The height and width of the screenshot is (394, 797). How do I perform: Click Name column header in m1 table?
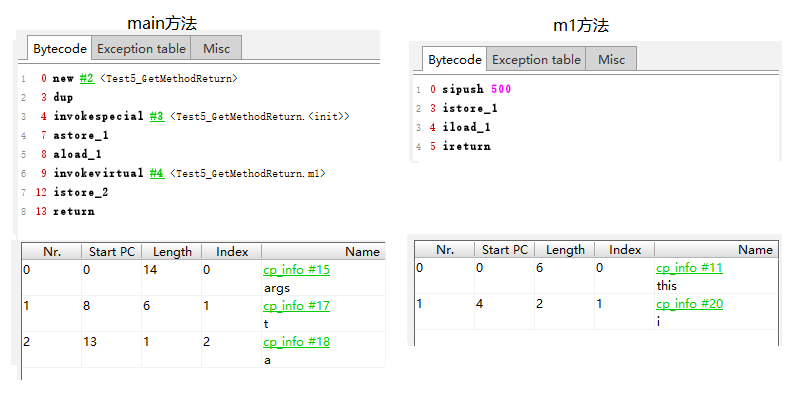point(716,250)
